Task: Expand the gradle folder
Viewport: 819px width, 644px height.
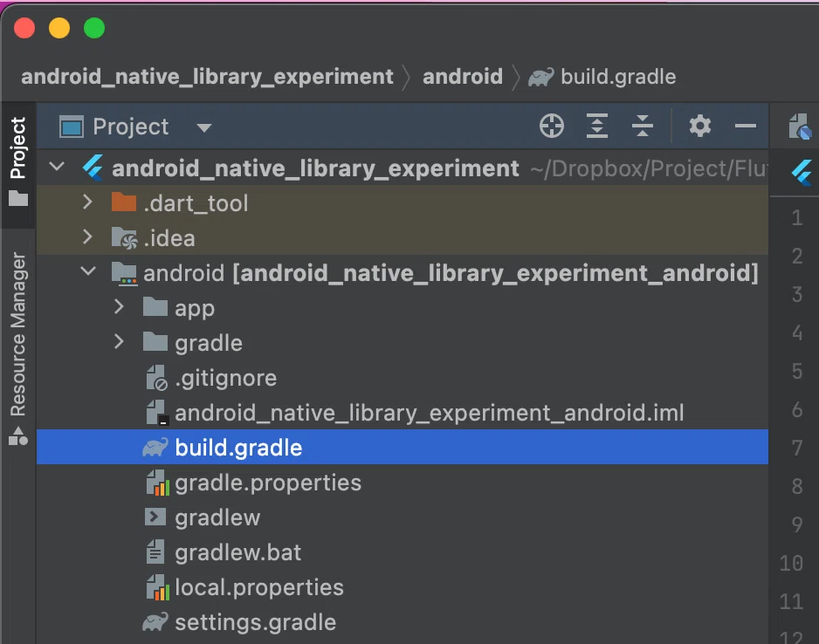Action: point(119,341)
